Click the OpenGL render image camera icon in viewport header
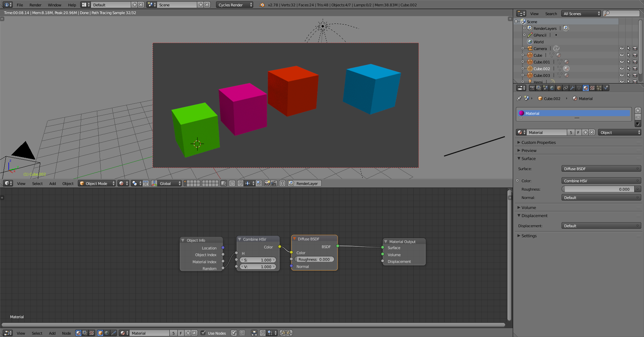This screenshot has width=644, height=337. (x=267, y=183)
